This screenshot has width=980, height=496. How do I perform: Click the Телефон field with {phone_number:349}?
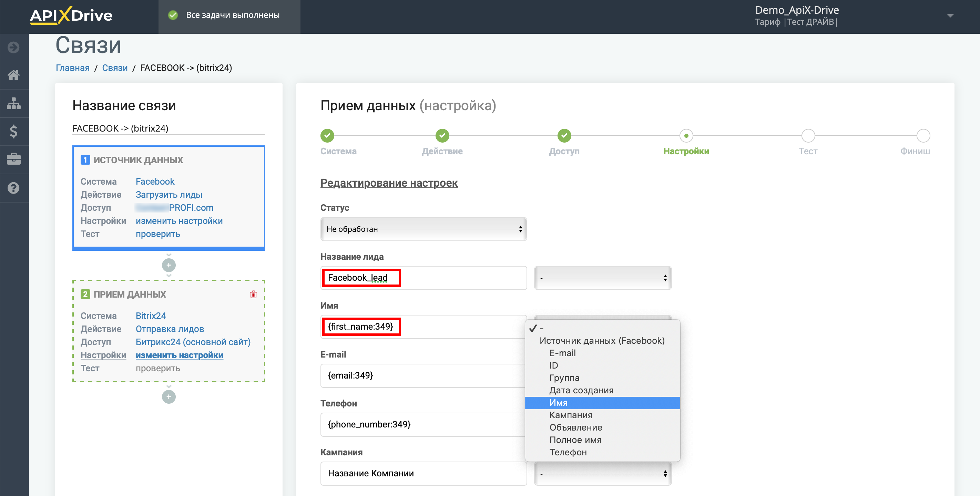coord(423,424)
